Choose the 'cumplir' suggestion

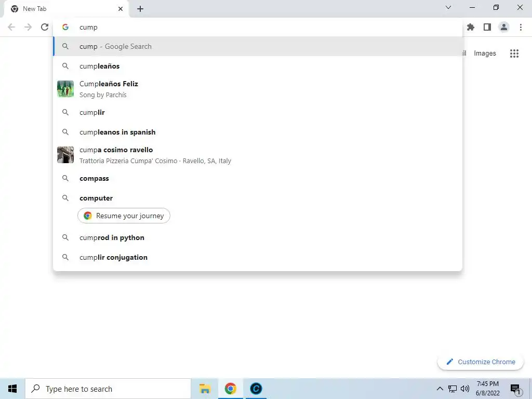[258, 112]
